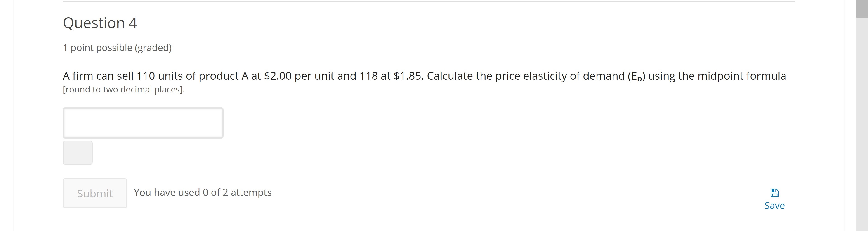Screen dimensions: 868x231
Task: Place cursor in the elasticity answer field
Action: click(143, 123)
